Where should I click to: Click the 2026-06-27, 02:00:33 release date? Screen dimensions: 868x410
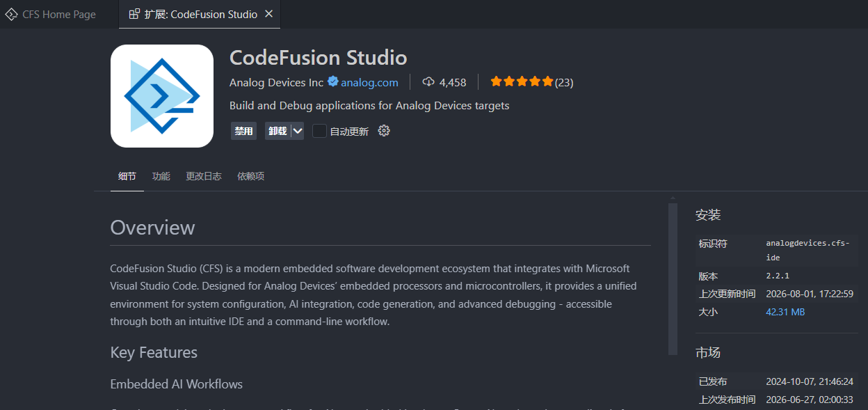[x=810, y=400]
